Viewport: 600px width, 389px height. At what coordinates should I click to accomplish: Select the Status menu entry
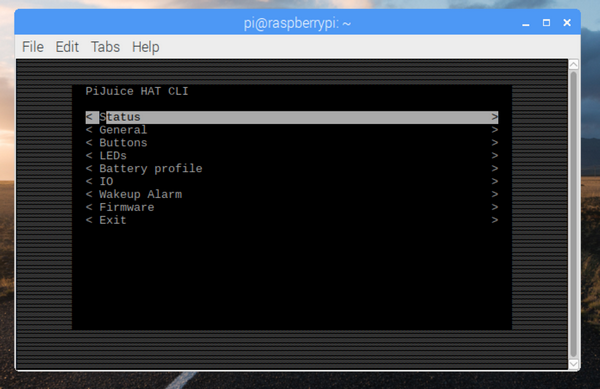coord(292,117)
